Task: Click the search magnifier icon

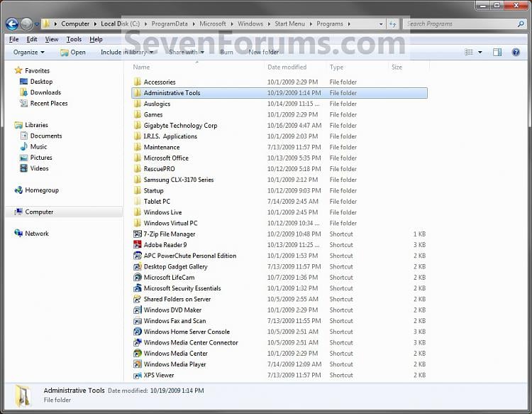Action: pos(521,23)
